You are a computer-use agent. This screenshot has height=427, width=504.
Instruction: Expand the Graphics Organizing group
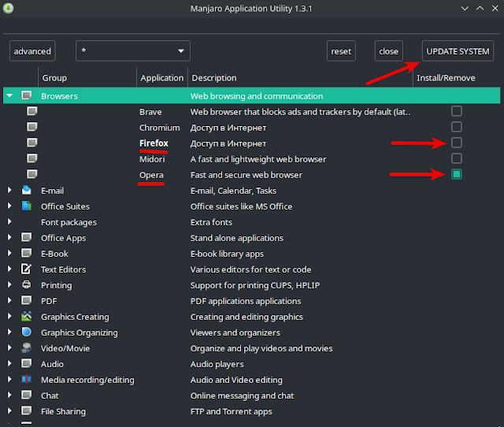click(x=9, y=332)
